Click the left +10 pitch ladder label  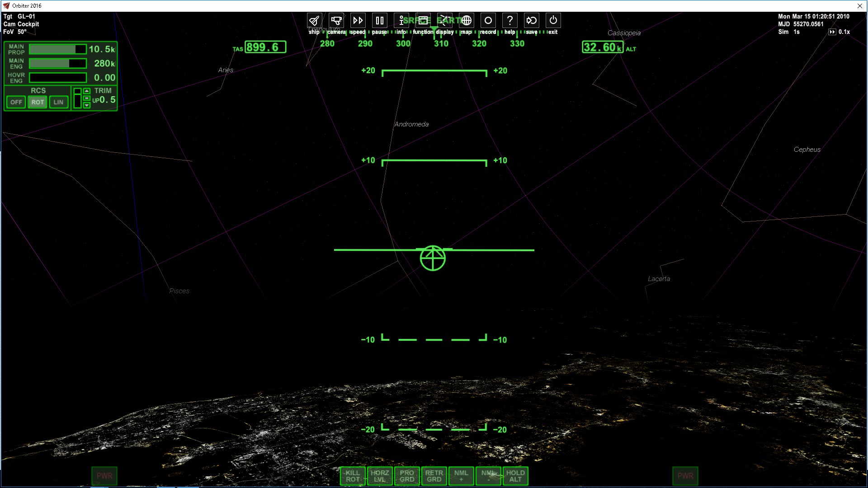tap(368, 160)
